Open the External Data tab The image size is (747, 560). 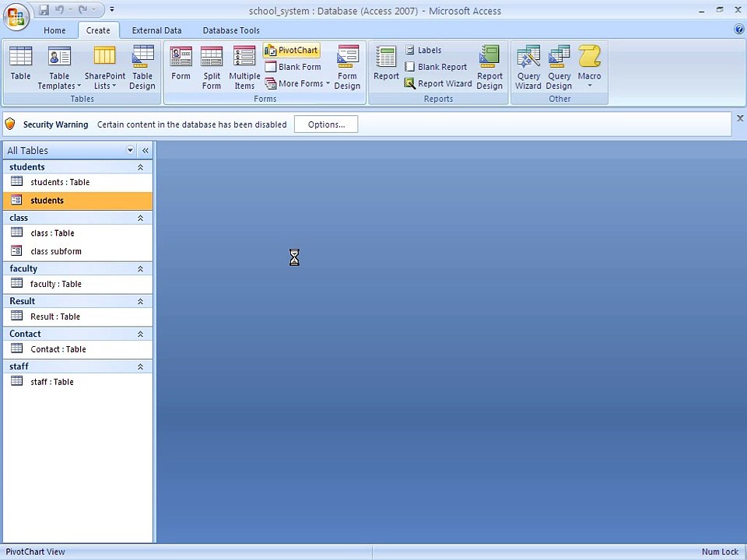coord(156,30)
